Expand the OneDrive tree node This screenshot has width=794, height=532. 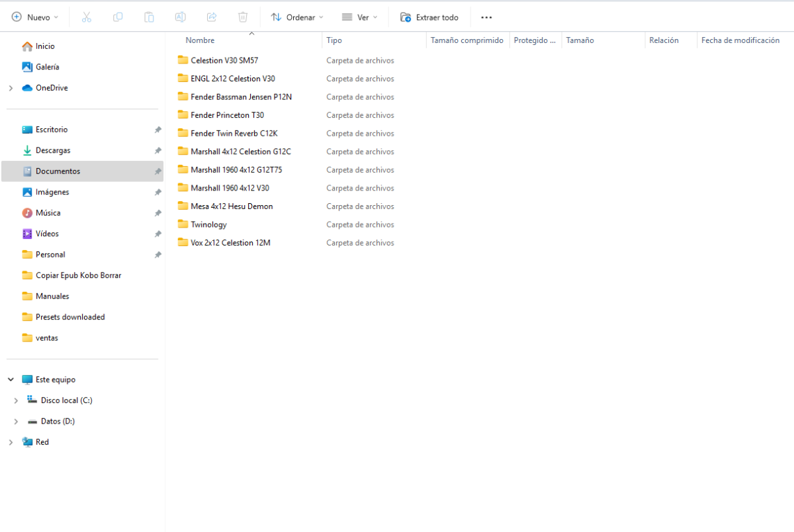click(11, 88)
